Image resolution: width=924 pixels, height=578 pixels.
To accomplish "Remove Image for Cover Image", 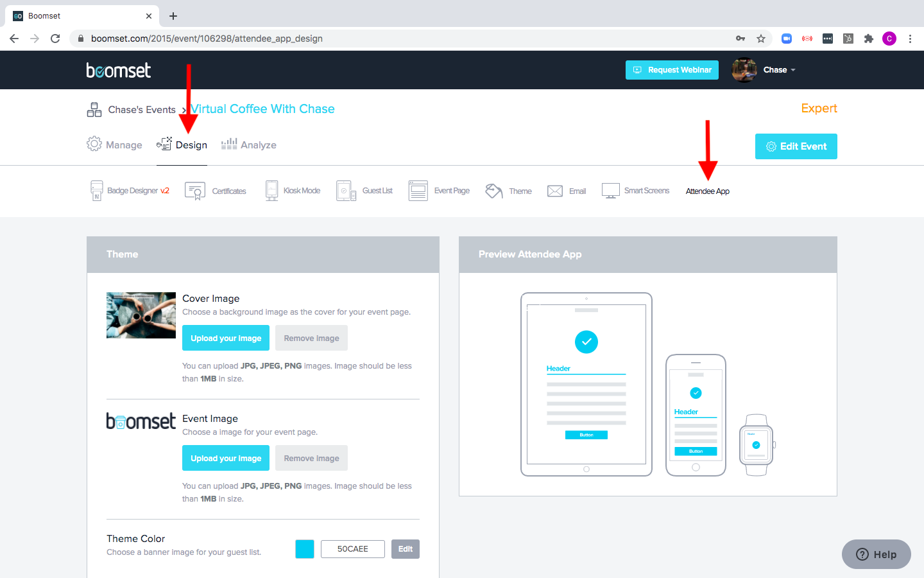I will [x=311, y=338].
